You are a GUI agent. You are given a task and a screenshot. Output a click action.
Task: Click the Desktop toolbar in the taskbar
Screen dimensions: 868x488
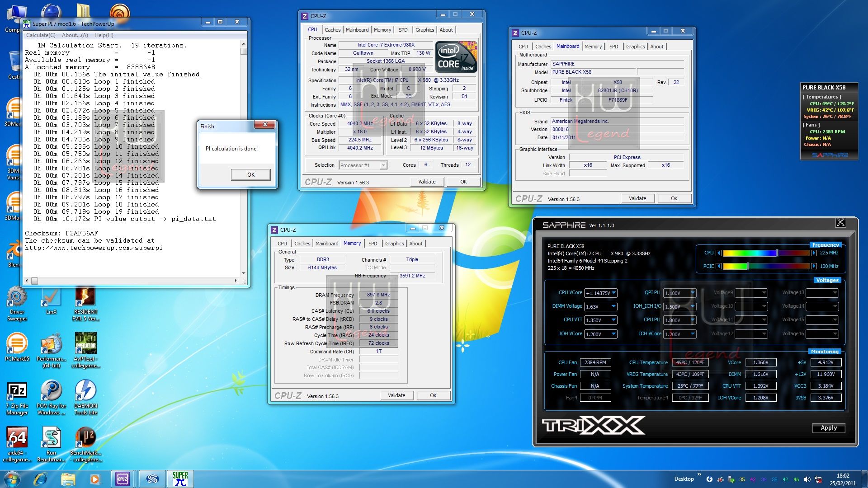tap(684, 479)
